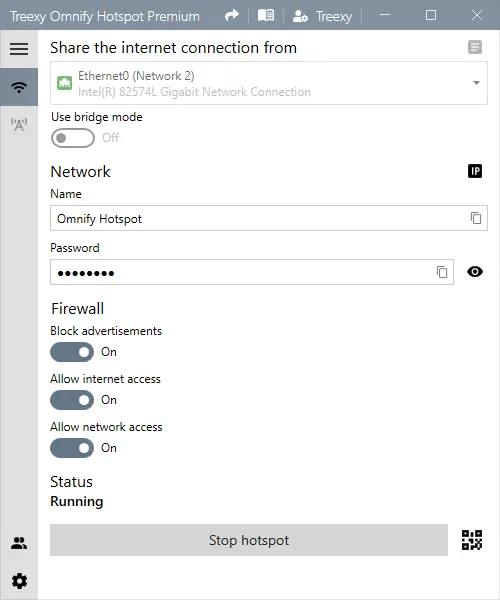This screenshot has width=500, height=600.
Task: Switch to the access point repeater tab
Action: (19, 124)
